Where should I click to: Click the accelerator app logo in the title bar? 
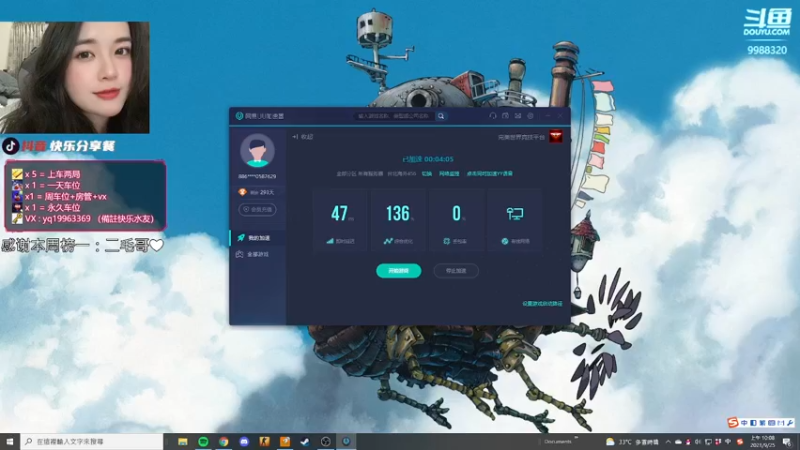click(239, 116)
